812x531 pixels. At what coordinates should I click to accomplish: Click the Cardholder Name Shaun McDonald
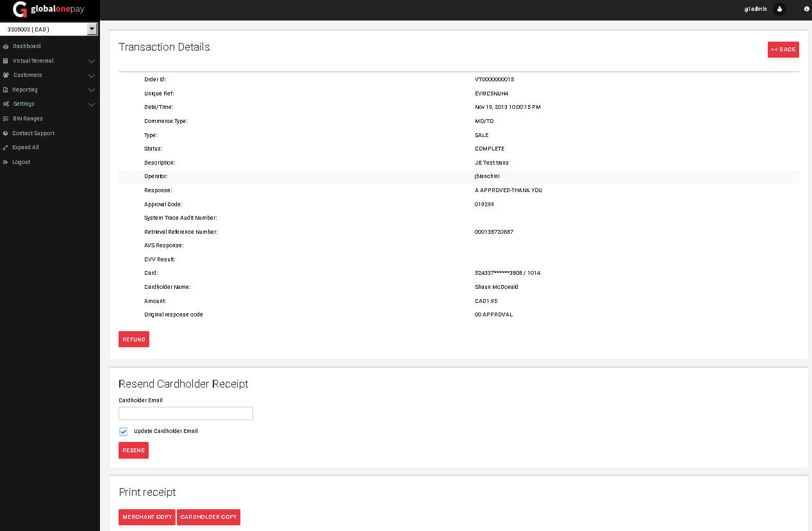point(497,287)
